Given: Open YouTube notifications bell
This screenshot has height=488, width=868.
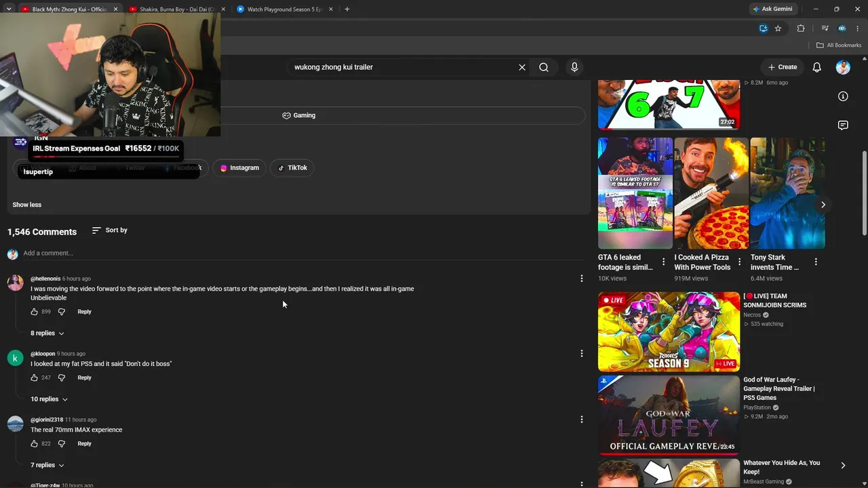Looking at the screenshot, I should 817,67.
